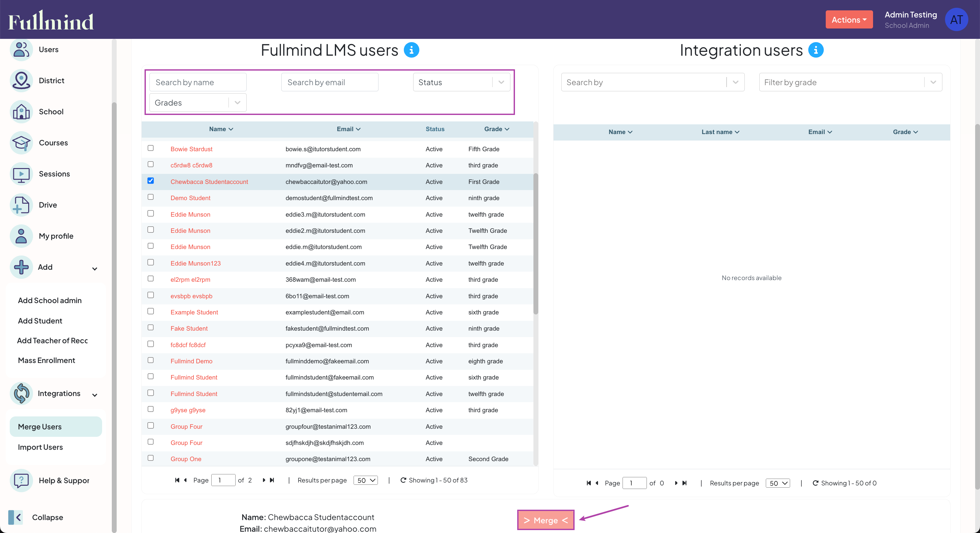Select the checkbox next to Demo Student
The height and width of the screenshot is (533, 980).
(x=151, y=197)
